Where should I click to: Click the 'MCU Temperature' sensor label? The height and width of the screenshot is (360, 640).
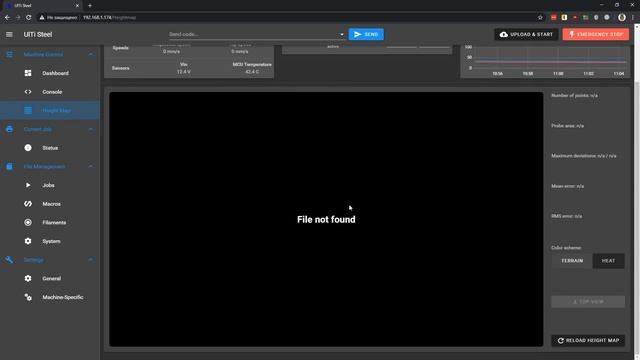[252, 64]
